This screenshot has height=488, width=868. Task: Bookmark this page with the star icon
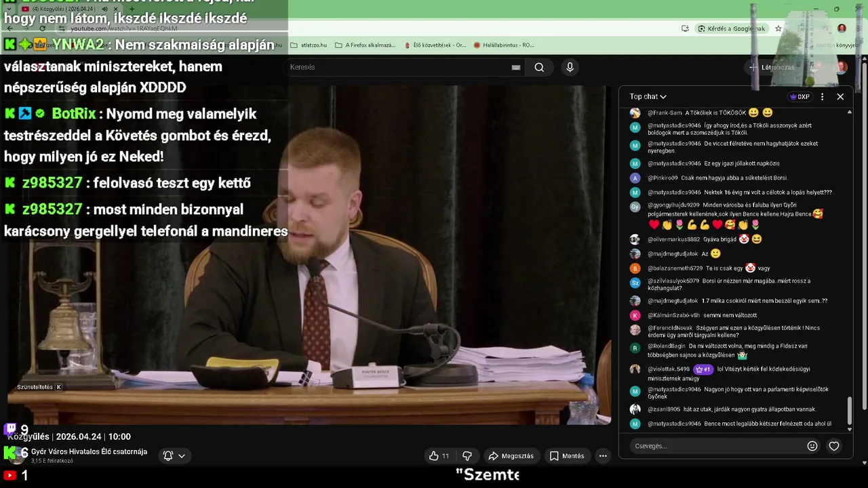click(778, 28)
